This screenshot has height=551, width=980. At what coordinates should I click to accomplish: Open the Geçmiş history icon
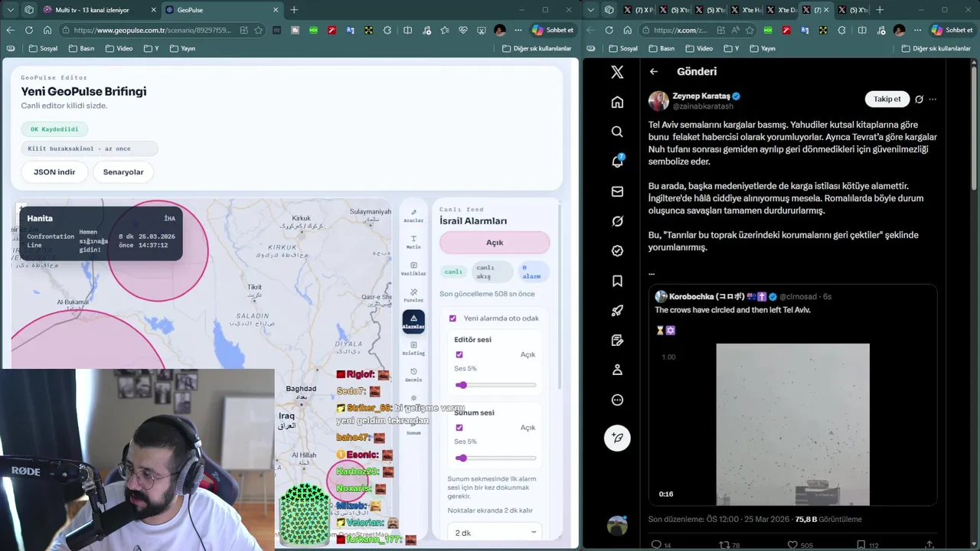413,375
